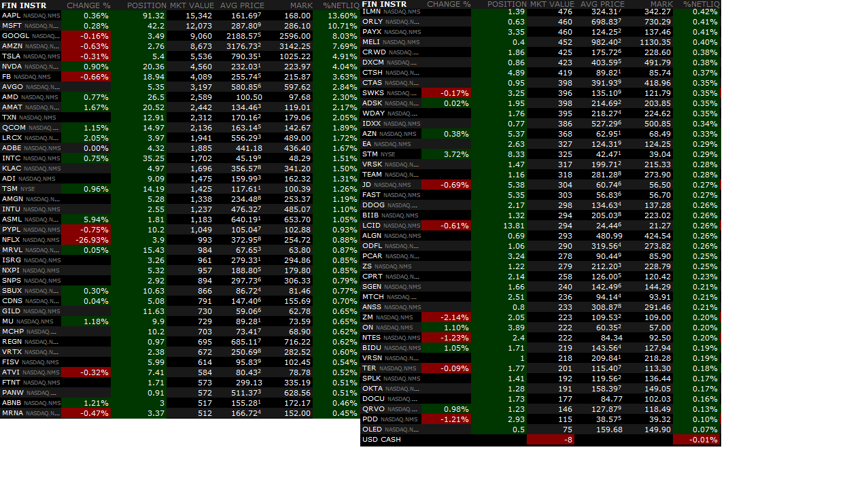The width and height of the screenshot is (868, 490).
Task: Click ASML's 5.94% change cell
Action: [86, 219]
